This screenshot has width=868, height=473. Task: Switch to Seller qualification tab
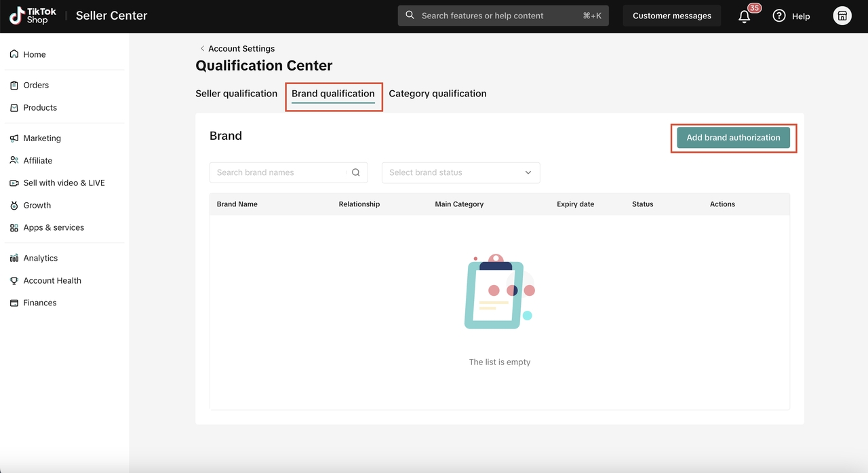point(236,94)
